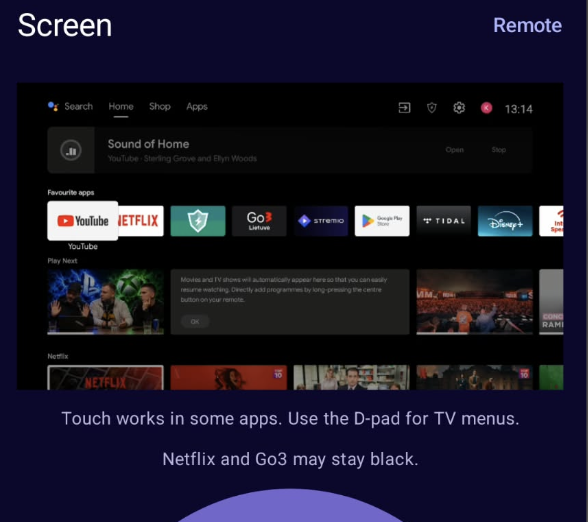
Task: Click Google Assistant Search icon
Action: tap(53, 106)
